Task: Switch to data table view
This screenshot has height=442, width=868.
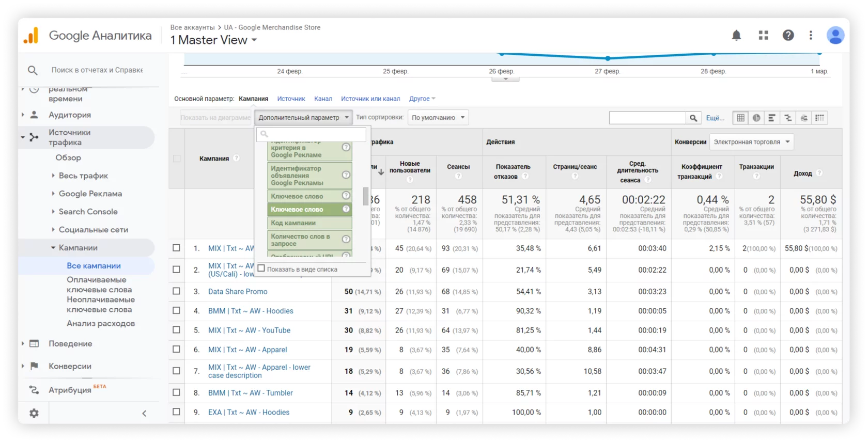Action: click(740, 118)
